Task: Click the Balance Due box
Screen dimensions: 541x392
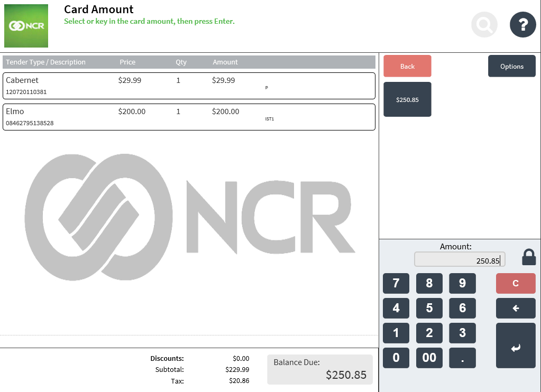Action: click(320, 369)
